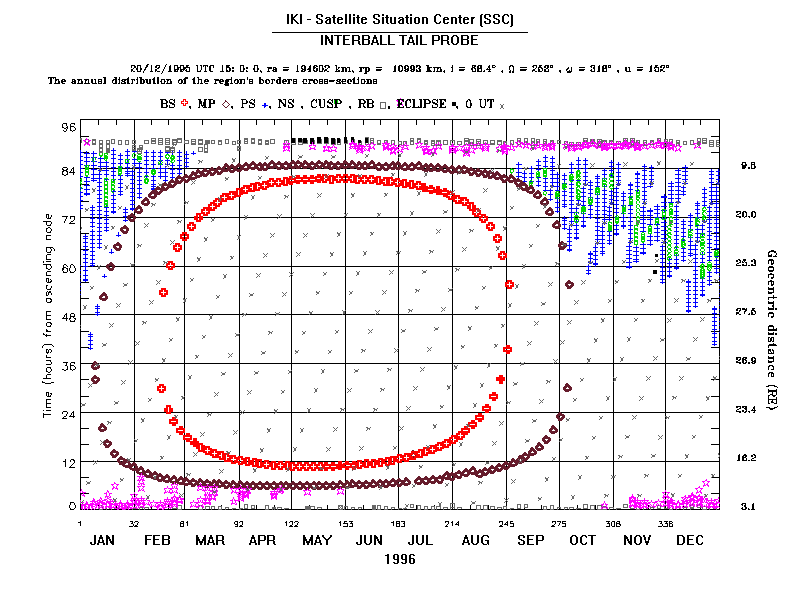Click the day number 153 tick label
The width and height of the screenshot is (800, 600).
tap(345, 523)
